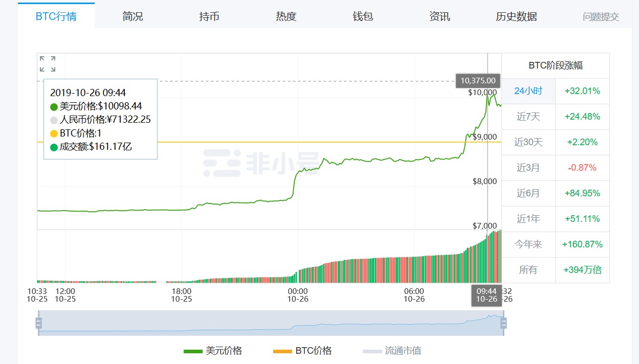Click the fullscreen expand icon on the chart

(x=47, y=63)
